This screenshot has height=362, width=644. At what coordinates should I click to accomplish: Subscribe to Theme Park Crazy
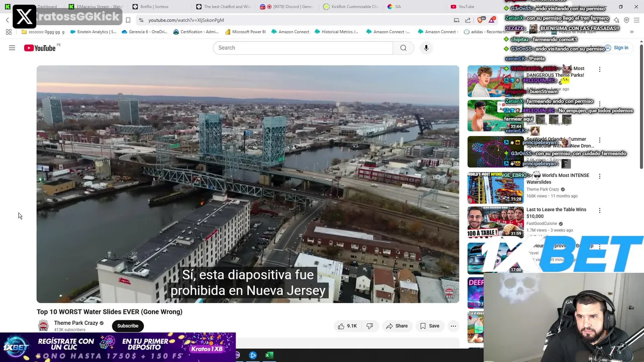pos(128,326)
